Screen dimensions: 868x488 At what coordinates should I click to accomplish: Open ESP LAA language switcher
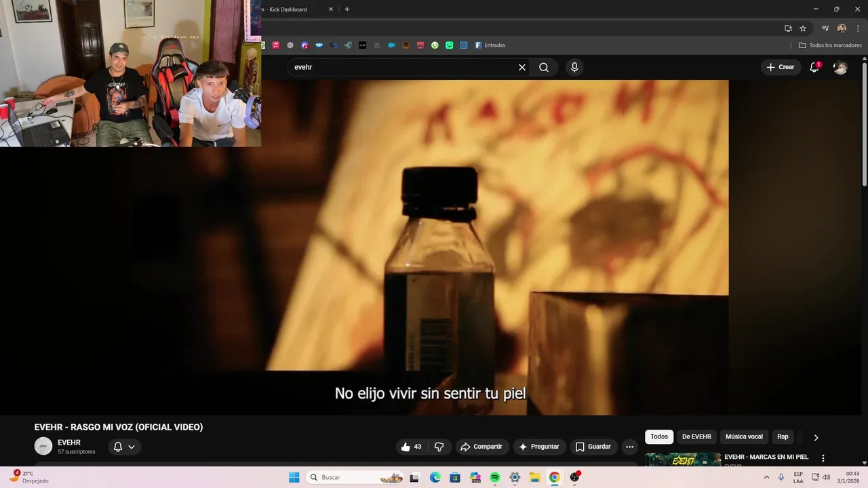[798, 477]
